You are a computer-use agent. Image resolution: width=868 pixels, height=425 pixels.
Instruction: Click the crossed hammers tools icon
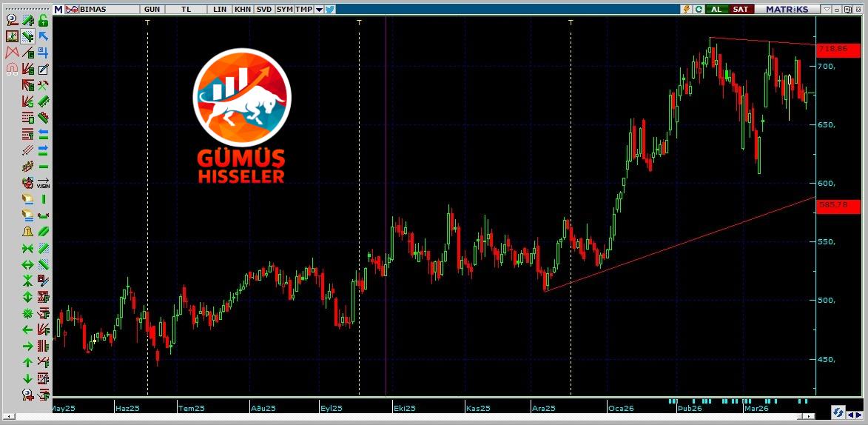(43, 85)
